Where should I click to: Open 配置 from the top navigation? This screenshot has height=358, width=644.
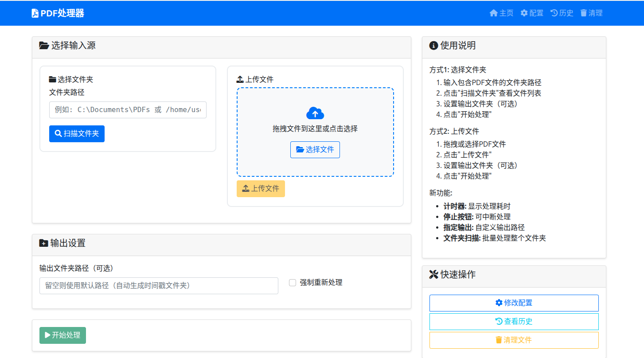[x=532, y=13]
